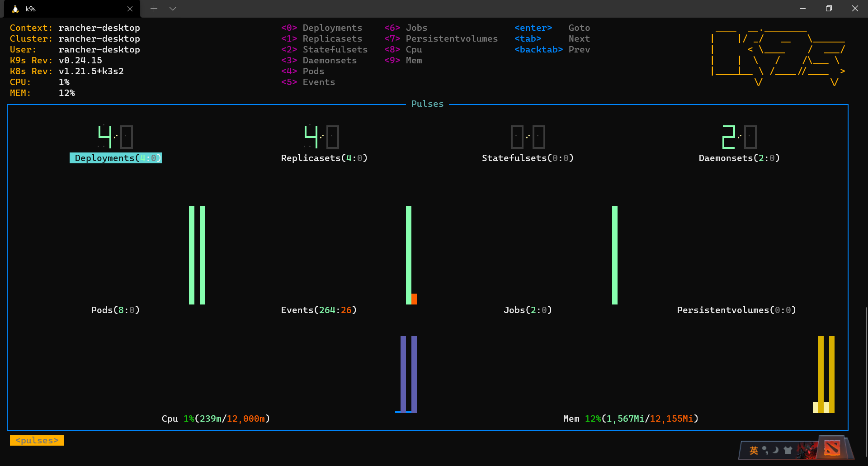Viewport: 868px width, 466px height.
Task: Click the yellow Mem usage bars
Action: (x=824, y=375)
